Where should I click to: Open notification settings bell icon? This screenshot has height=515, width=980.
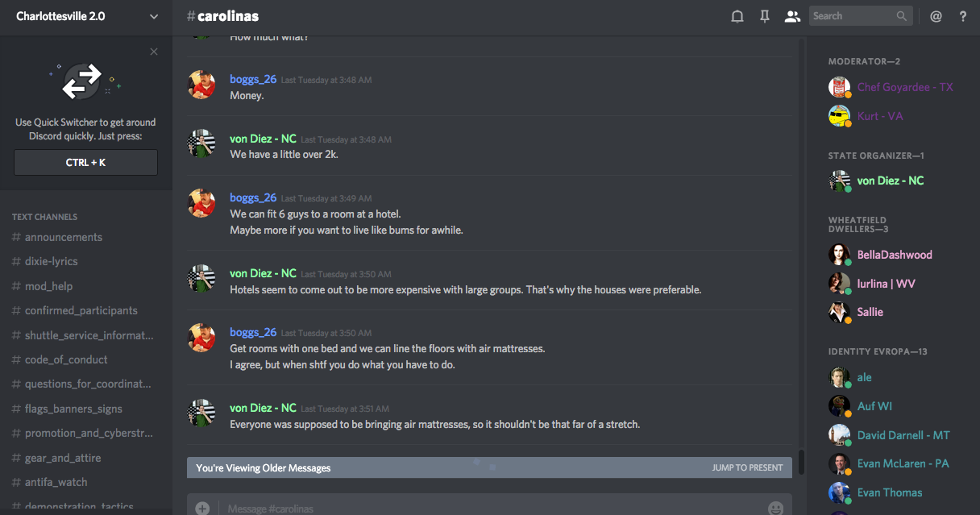[737, 16]
